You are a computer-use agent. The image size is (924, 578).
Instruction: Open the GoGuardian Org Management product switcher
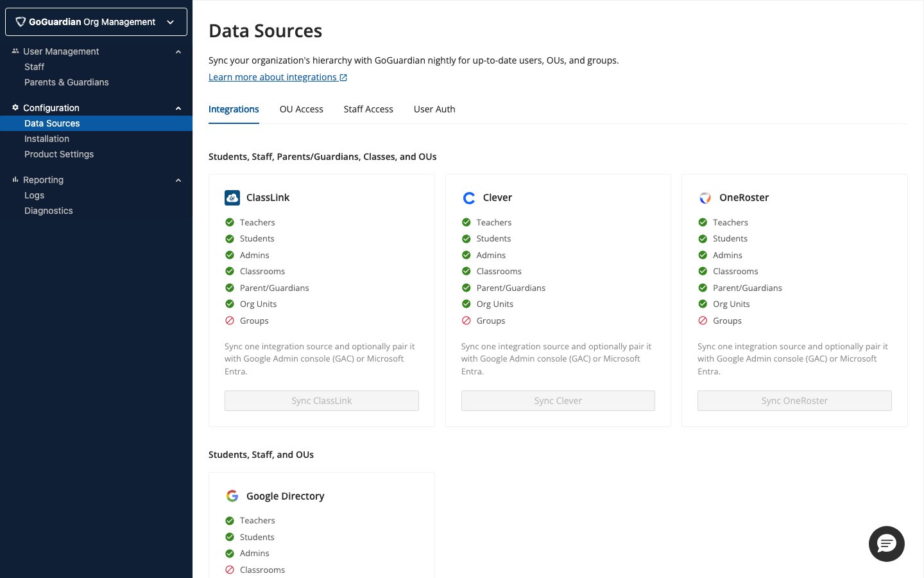(96, 22)
